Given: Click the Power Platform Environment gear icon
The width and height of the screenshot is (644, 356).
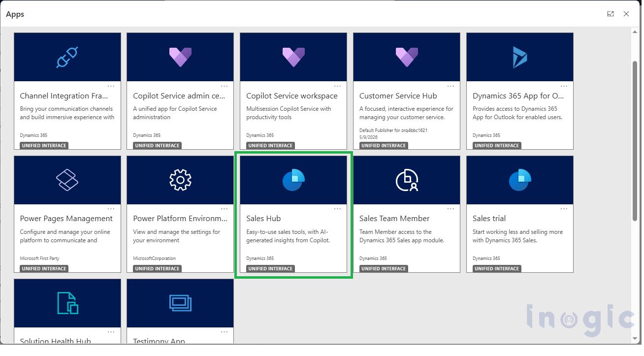Looking at the screenshot, I should point(180,180).
